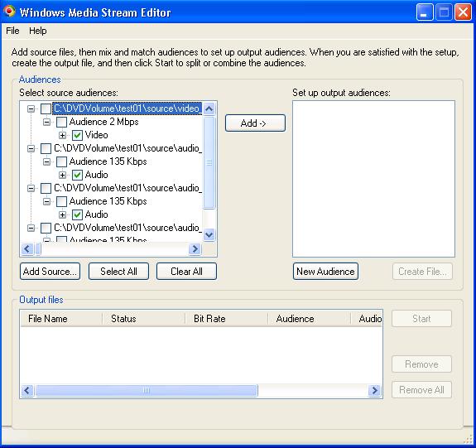Sort by the Status column header
Image resolution: width=476 pixels, height=448 pixels.
[144, 319]
